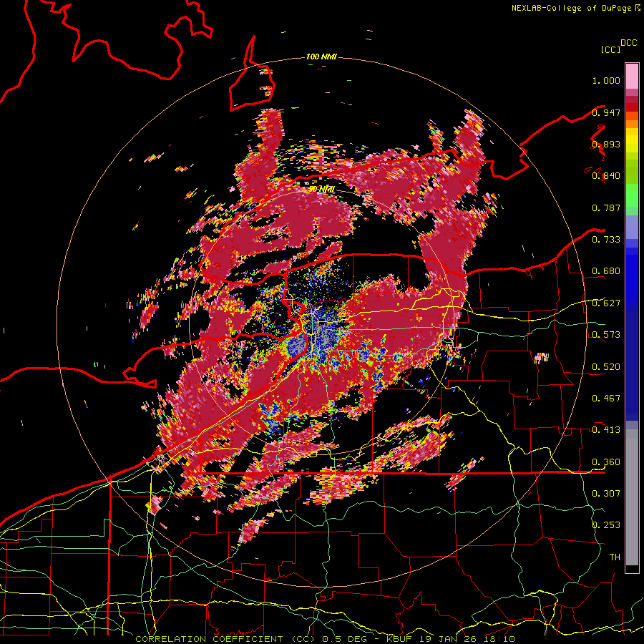Click the 0.733 scale value
Image resolution: width=644 pixels, height=644 pixels.
(x=606, y=240)
